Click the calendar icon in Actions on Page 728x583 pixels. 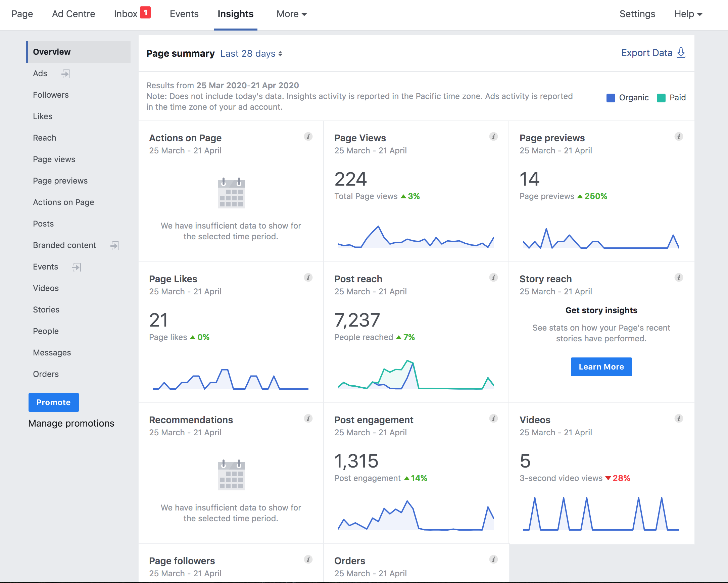231,193
